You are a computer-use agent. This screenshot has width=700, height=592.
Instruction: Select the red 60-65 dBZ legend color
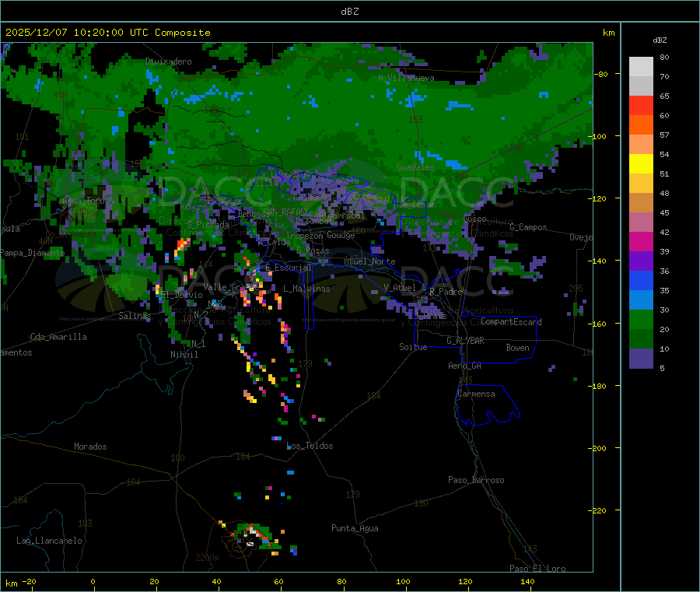tap(641, 105)
